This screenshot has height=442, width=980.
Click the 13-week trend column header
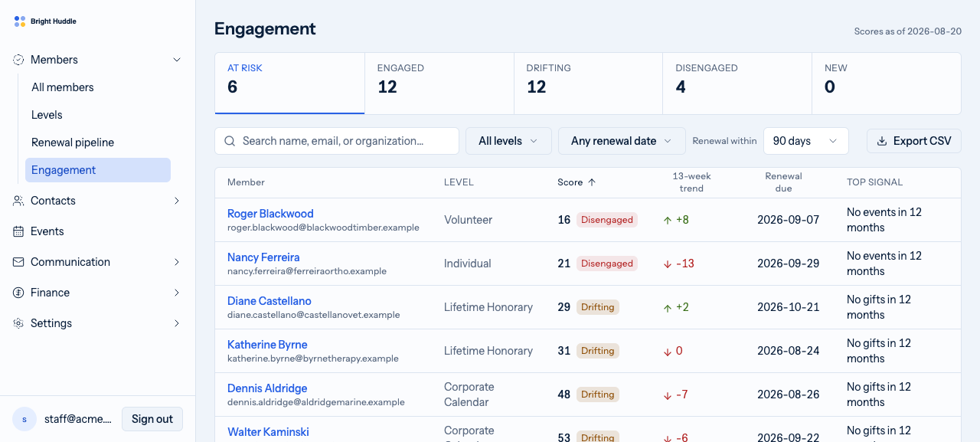[x=691, y=182]
